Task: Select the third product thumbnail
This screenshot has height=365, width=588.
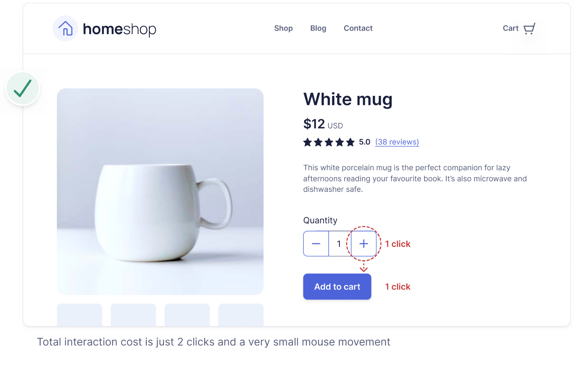Action: pyautogui.click(x=187, y=315)
